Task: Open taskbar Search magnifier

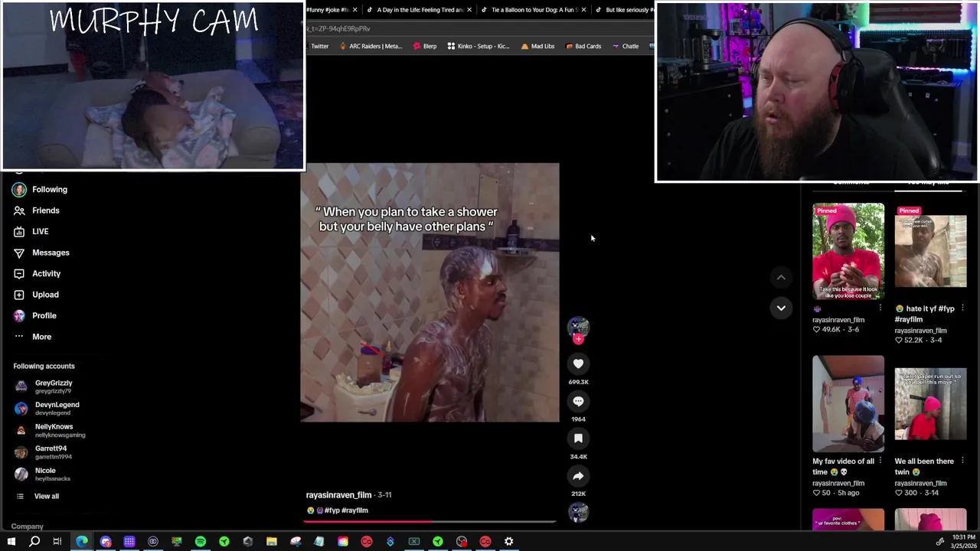Action: click(34, 542)
